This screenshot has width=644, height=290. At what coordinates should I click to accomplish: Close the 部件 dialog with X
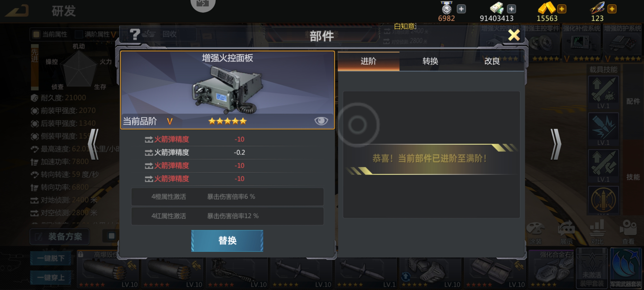pos(514,35)
